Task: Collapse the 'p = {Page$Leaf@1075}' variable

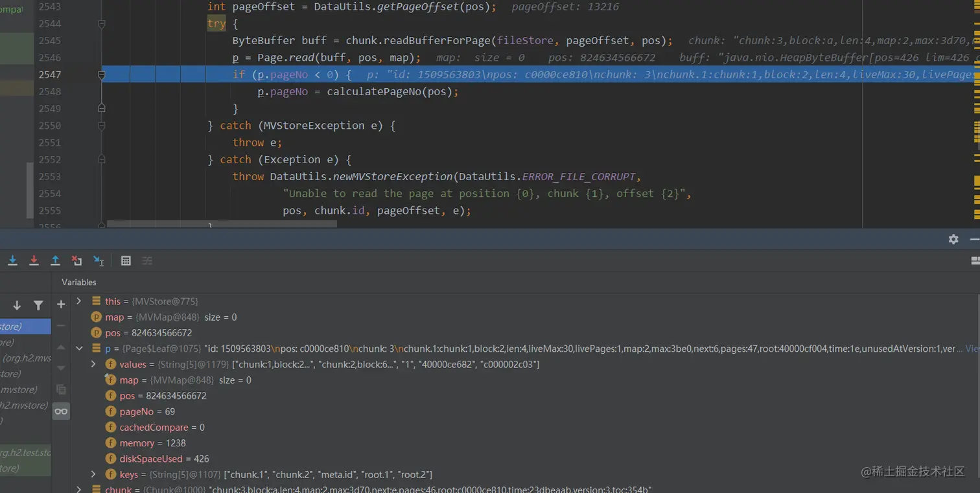Action: click(79, 349)
